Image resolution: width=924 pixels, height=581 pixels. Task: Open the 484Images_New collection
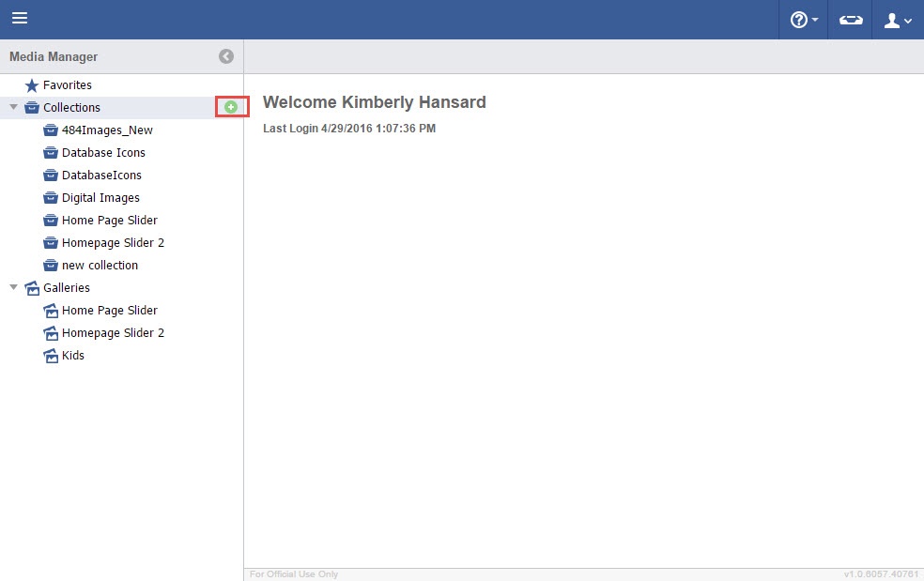107,130
